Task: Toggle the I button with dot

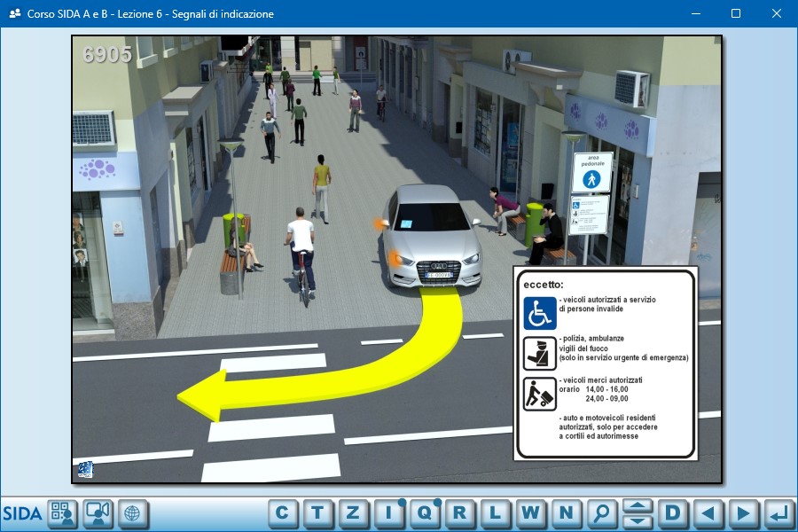Action: pyautogui.click(x=388, y=512)
